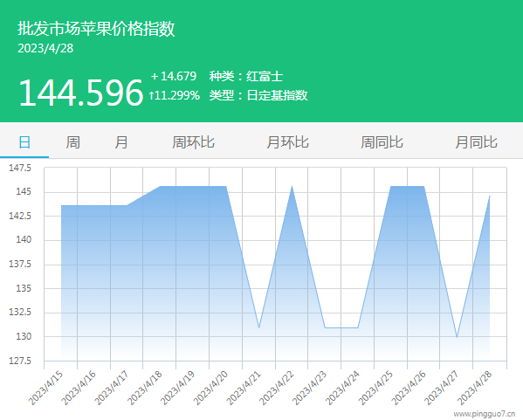Image resolution: width=523 pixels, height=420 pixels.
Task: Click the 类型：日定基指数 label
Action: 258,95
